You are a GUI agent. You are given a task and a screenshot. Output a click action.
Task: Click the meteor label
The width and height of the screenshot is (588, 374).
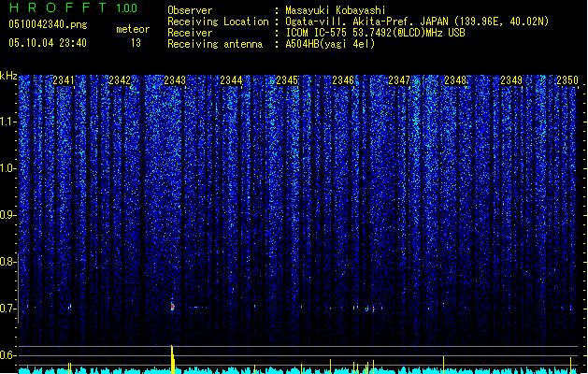pos(133,29)
